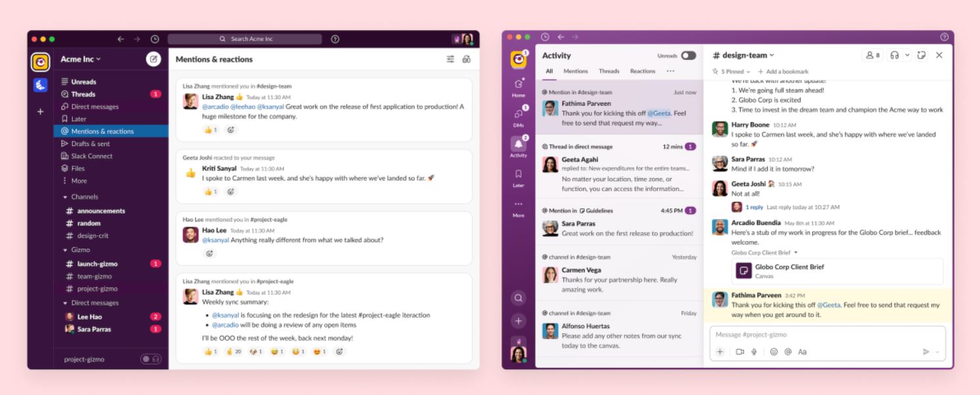980x395 pixels.
Task: View the 8 members of design-team
Action: (873, 55)
